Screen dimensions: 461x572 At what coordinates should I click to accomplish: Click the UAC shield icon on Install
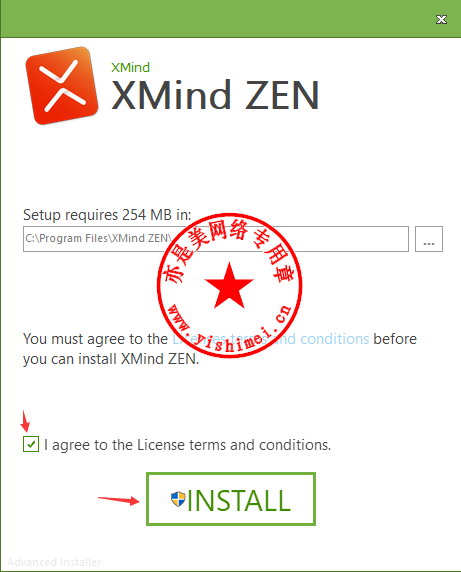(x=178, y=499)
